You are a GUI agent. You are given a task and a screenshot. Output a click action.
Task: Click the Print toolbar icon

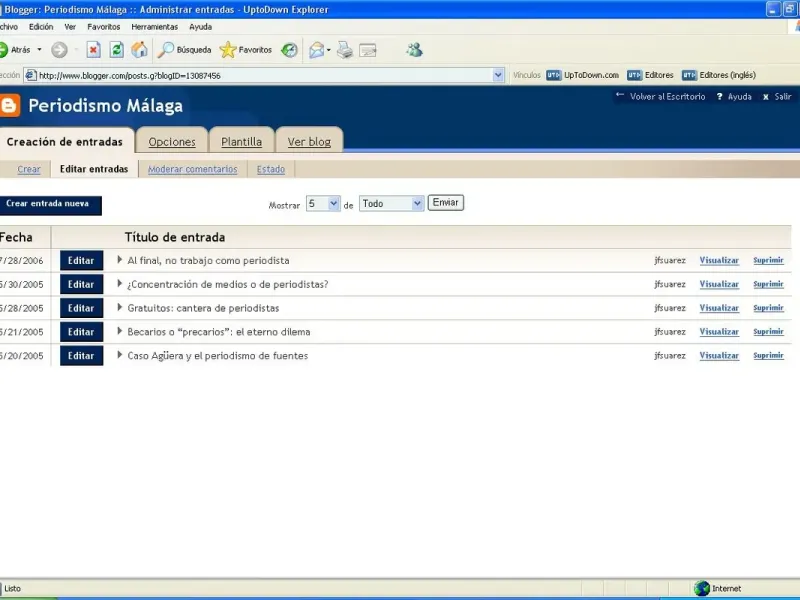click(x=345, y=50)
